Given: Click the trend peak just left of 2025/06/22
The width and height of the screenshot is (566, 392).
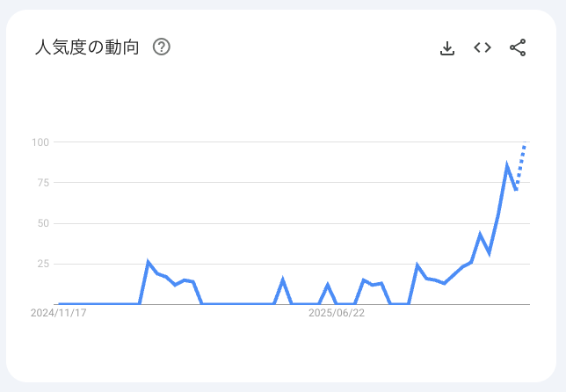Looking at the screenshot, I should coord(282,280).
